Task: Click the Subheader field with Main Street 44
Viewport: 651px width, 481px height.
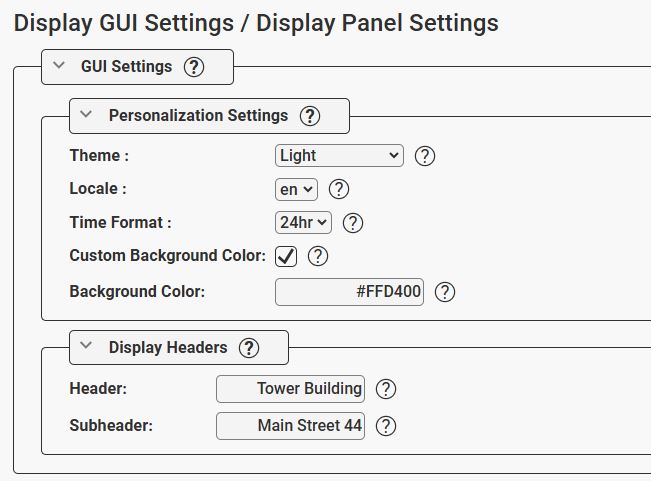Action: click(x=290, y=426)
